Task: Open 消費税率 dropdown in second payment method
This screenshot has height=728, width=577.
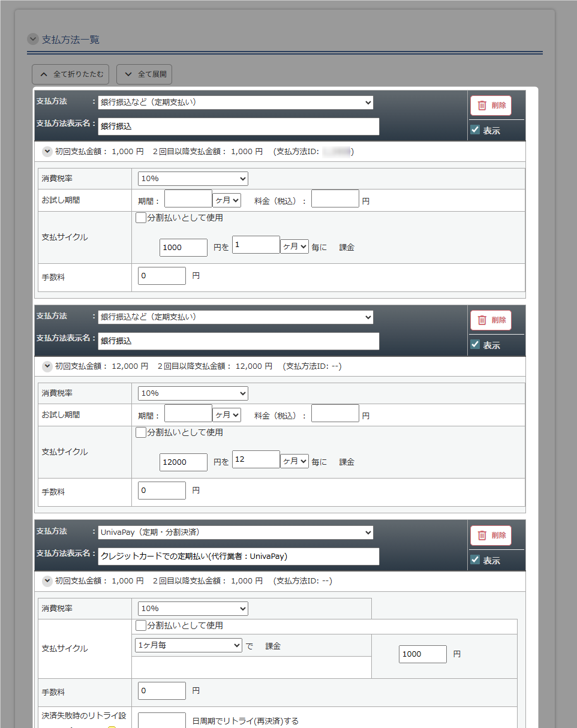Action: point(193,393)
